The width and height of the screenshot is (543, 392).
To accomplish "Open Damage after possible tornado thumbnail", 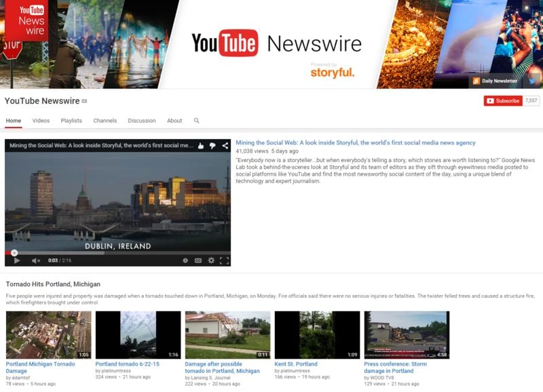I will pyautogui.click(x=228, y=335).
